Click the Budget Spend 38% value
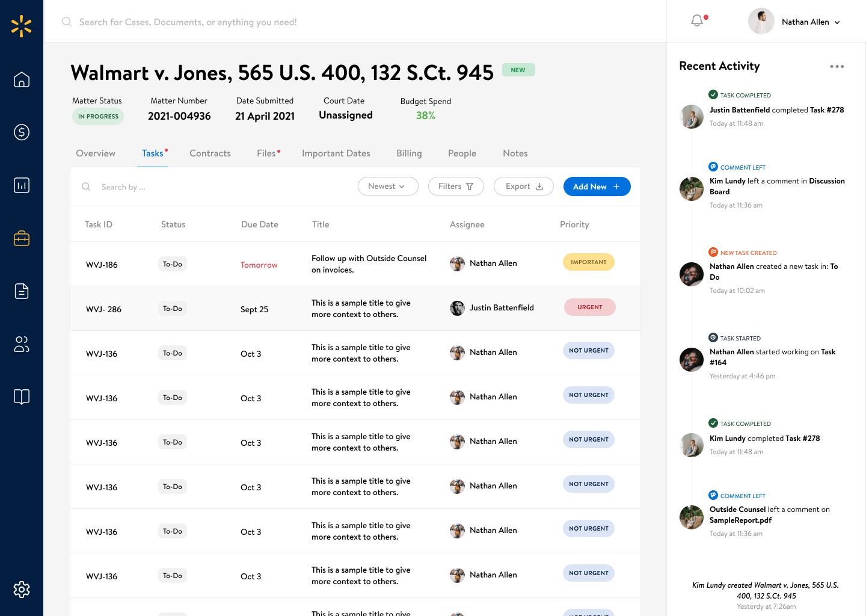 (426, 115)
